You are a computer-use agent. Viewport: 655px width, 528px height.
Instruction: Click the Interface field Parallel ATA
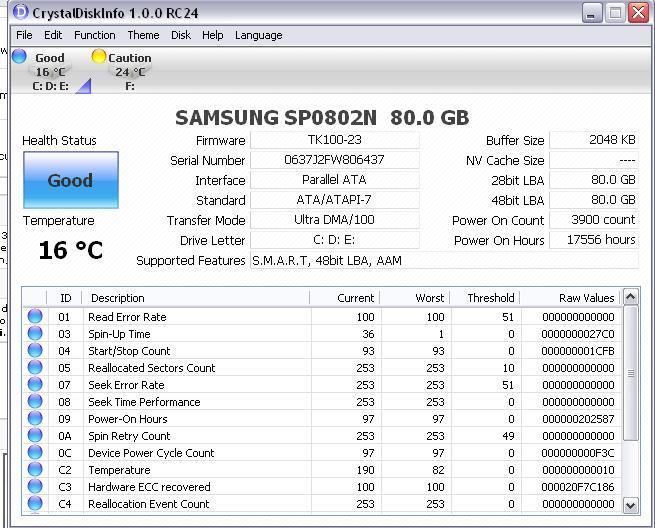[x=335, y=180]
